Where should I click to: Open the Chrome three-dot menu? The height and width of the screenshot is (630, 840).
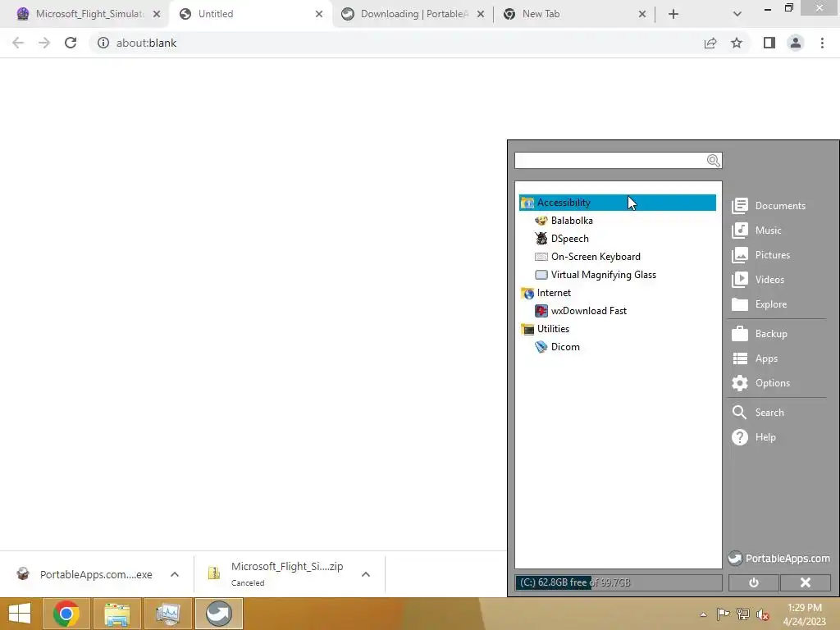pos(822,43)
